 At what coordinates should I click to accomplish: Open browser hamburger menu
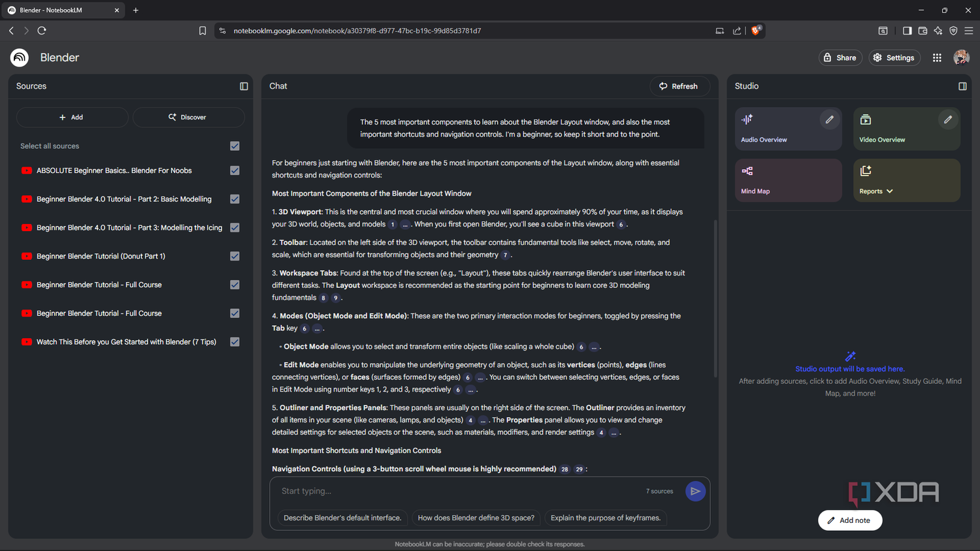click(969, 31)
